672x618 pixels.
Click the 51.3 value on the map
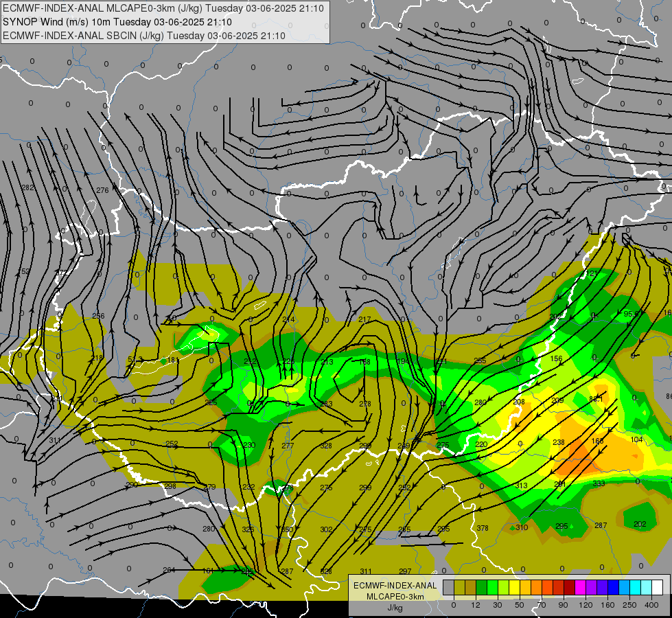click(135, 359)
